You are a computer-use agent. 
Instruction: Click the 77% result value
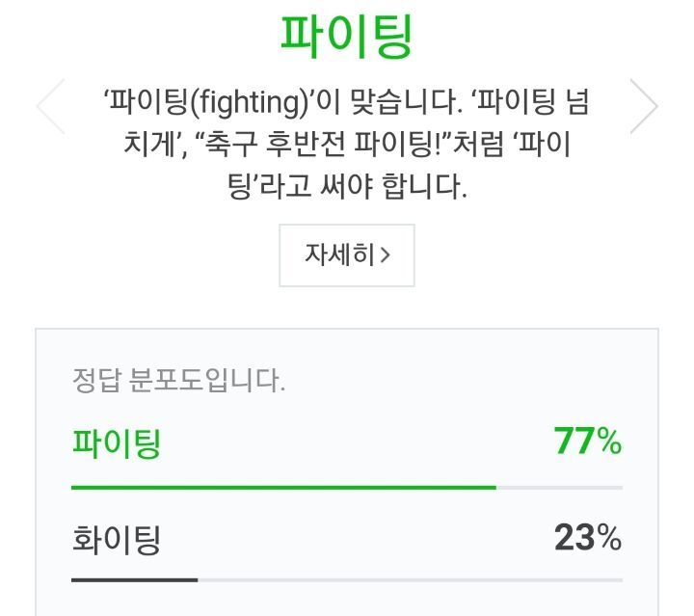[x=587, y=442]
